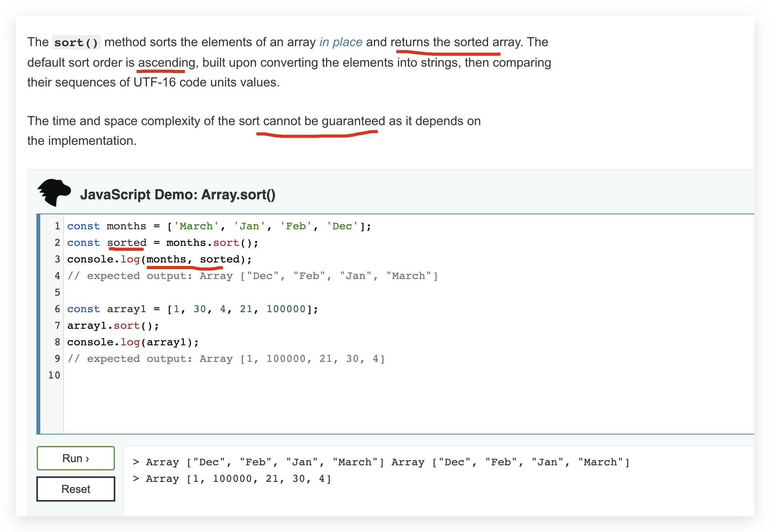Click 'cannot be guaranteed' phrase in paragraph
770x532 pixels.
324,121
